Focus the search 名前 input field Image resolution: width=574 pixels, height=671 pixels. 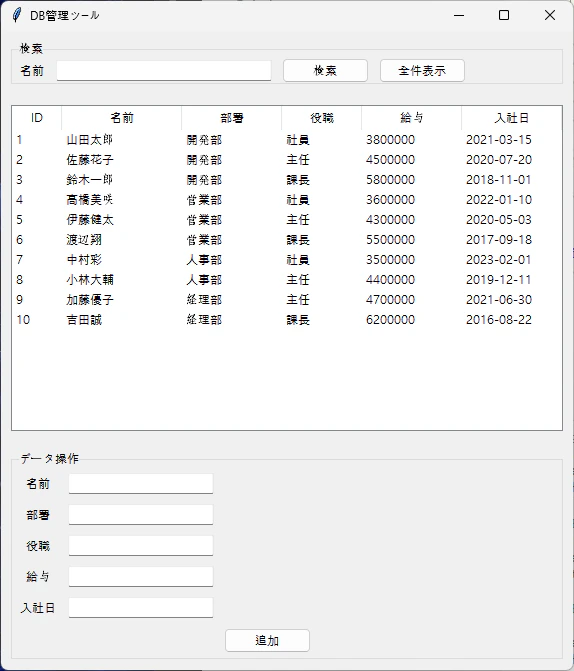tap(164, 71)
